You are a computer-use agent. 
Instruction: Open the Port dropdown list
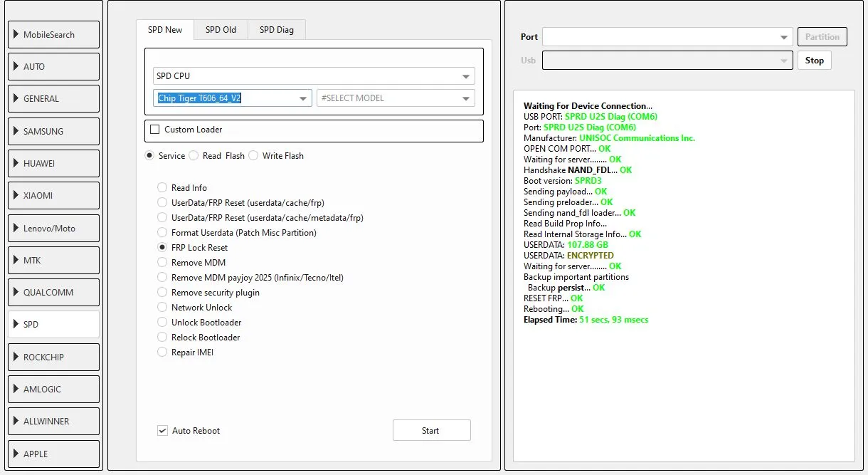click(x=667, y=37)
